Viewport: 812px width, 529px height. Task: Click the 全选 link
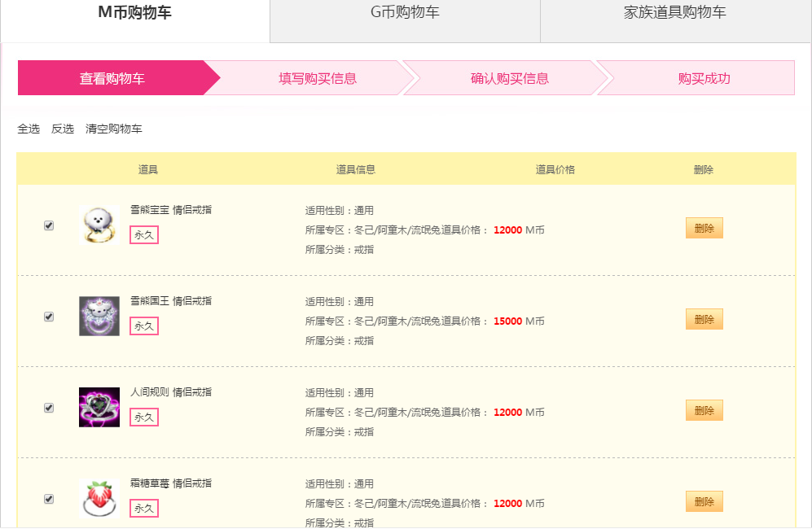[x=29, y=129]
